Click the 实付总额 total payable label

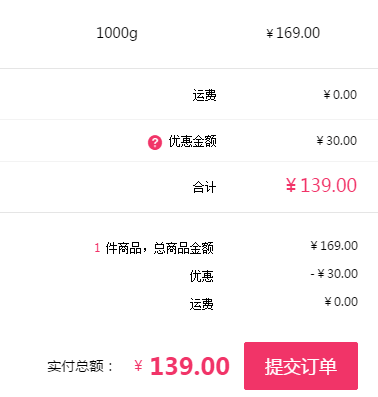80,366
